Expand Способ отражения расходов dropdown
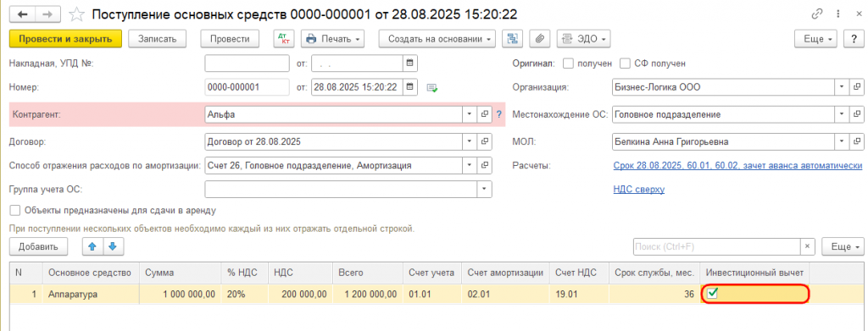 point(470,165)
